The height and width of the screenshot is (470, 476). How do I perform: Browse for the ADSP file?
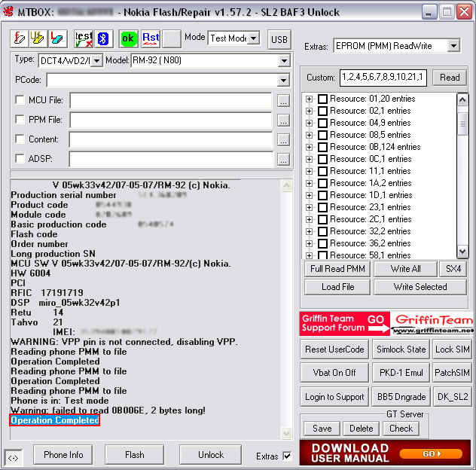(283, 160)
